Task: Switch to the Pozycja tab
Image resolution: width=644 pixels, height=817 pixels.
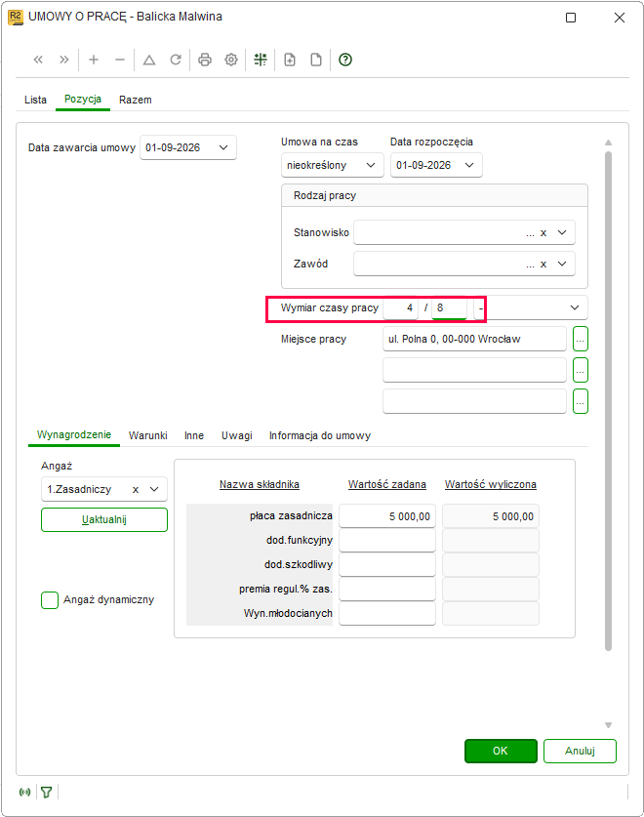Action: [83, 99]
